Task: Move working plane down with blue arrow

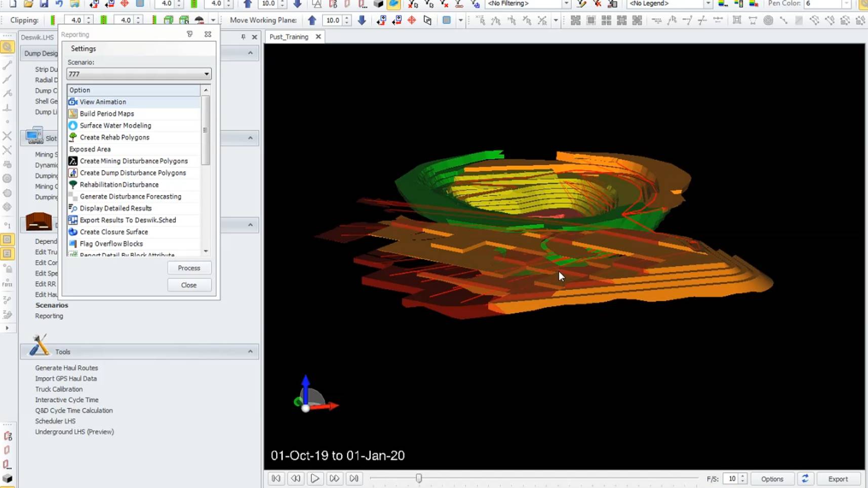Action: [x=362, y=20]
